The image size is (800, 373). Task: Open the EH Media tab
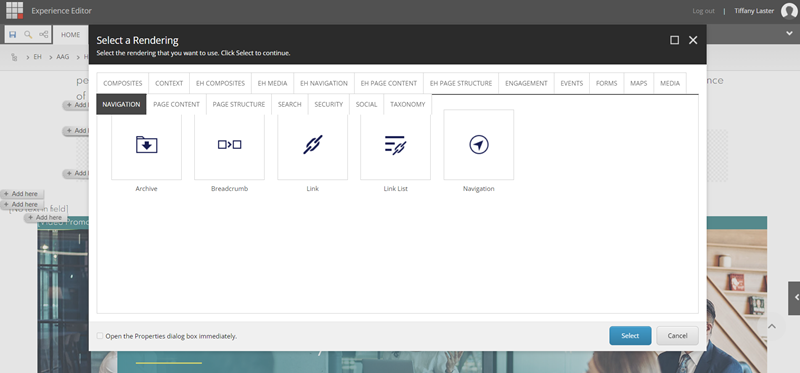272,83
